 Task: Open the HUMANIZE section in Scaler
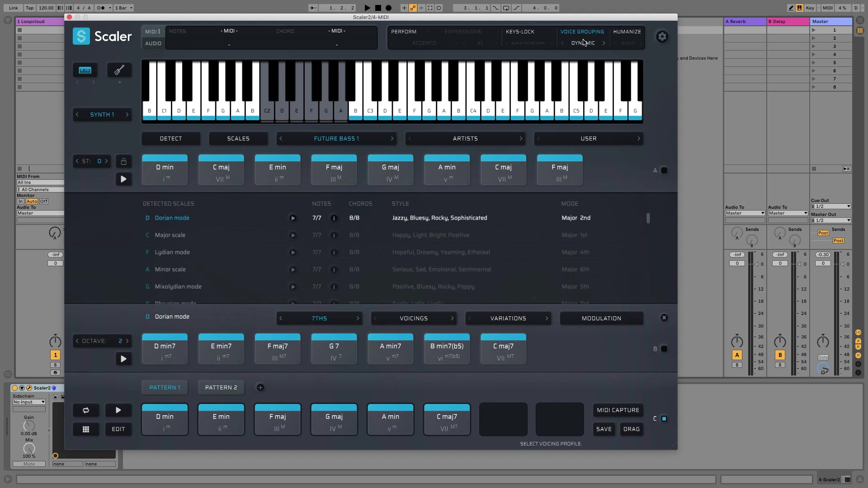[627, 31]
